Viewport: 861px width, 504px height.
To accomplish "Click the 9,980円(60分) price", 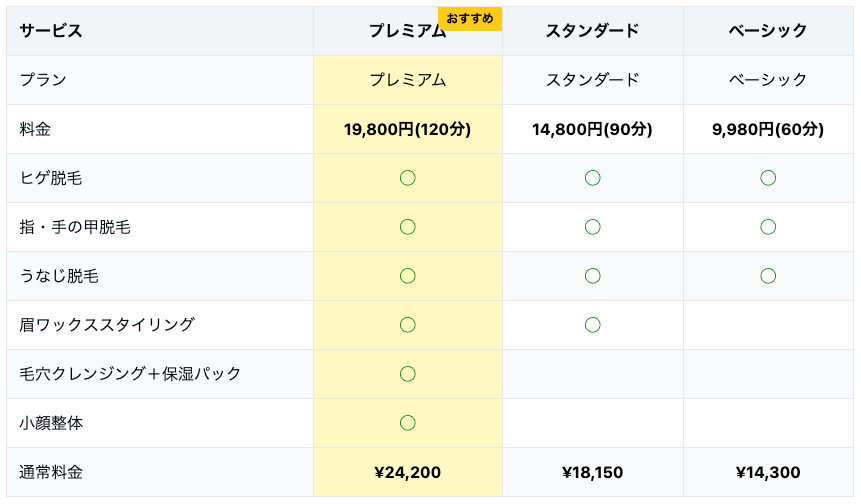I will pos(767,129).
